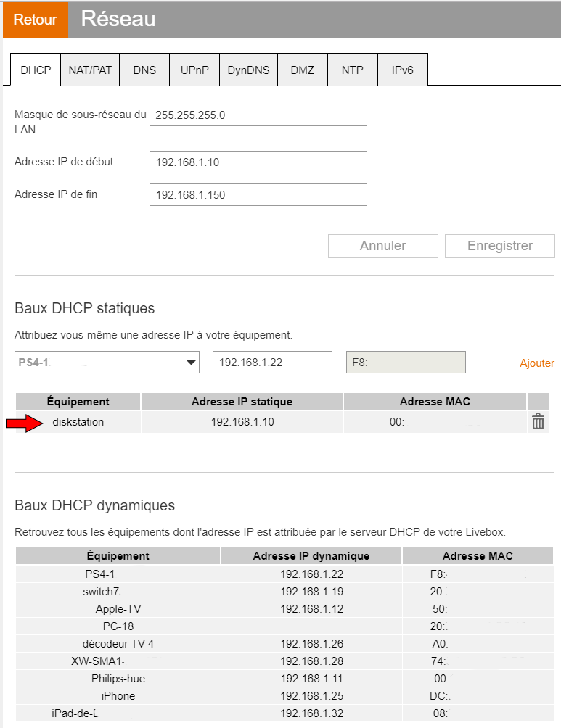Edit the subnet mask field 255.255.255.0

point(258,115)
